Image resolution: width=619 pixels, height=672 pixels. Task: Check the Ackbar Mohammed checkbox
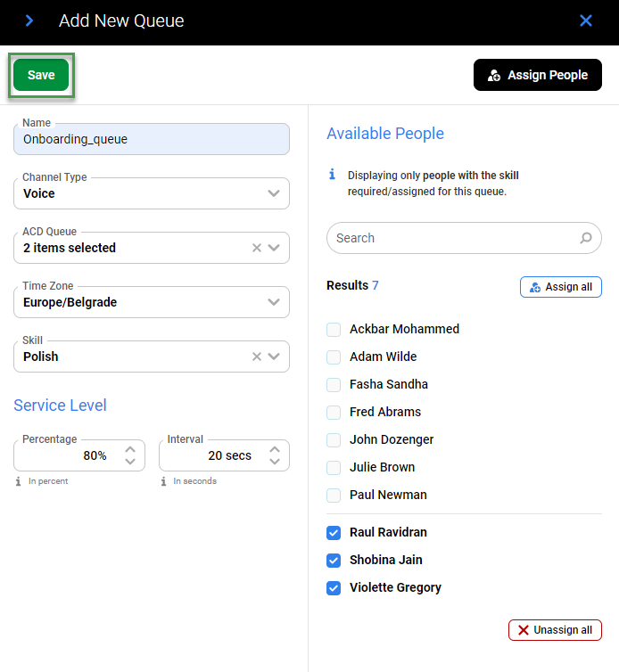[x=334, y=330]
